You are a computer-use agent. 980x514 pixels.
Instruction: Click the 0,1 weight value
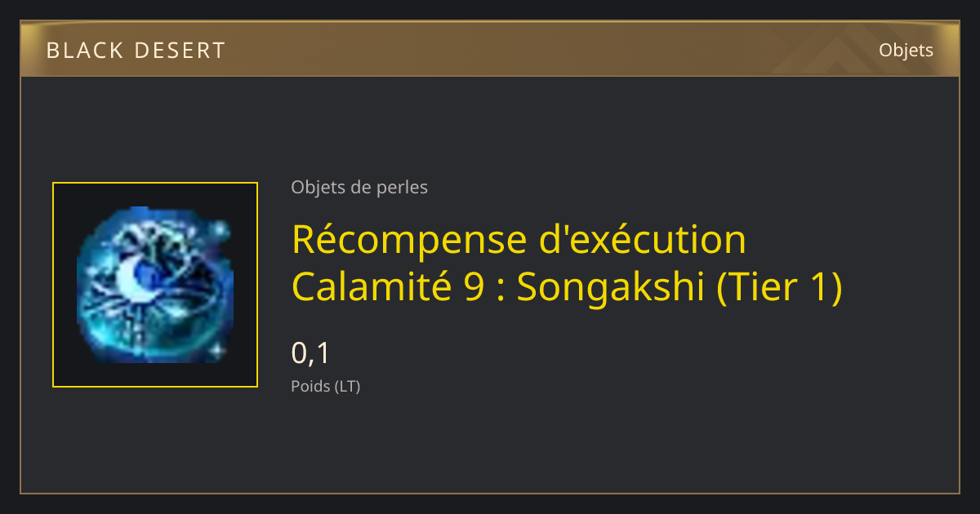(310, 353)
